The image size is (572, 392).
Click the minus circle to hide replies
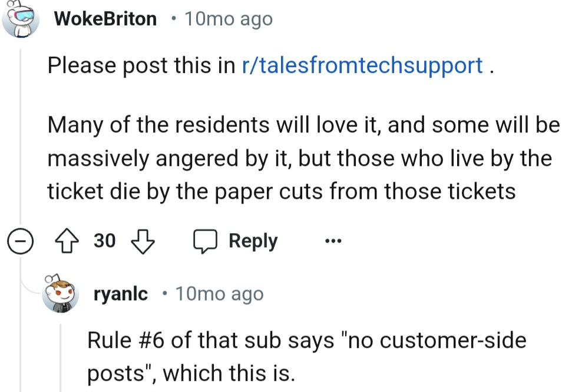[x=21, y=240]
